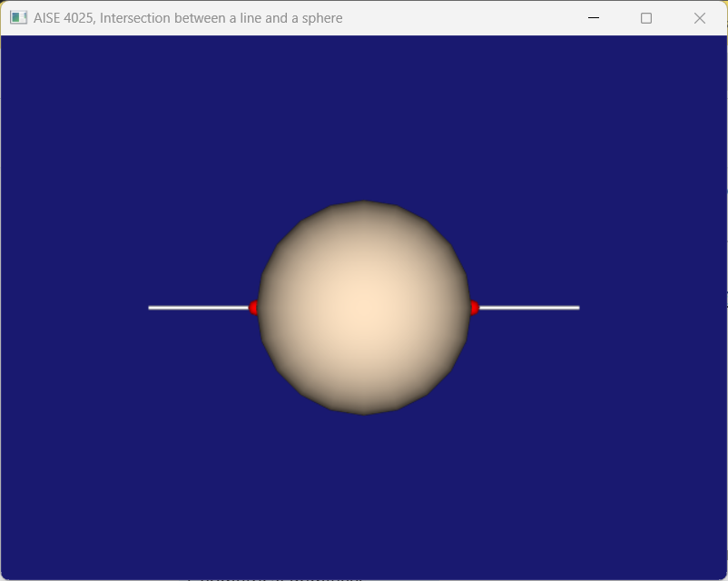Image resolution: width=728 pixels, height=581 pixels.
Task: Maximize the application window
Action: click(x=645, y=17)
